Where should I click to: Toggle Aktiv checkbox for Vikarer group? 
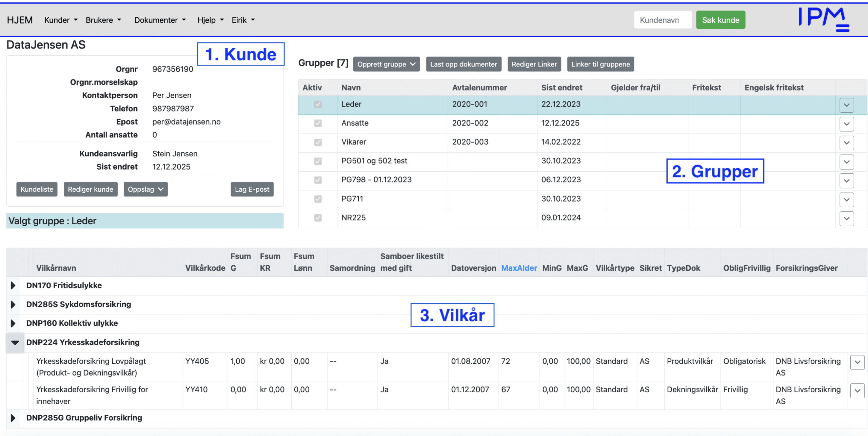click(x=318, y=142)
